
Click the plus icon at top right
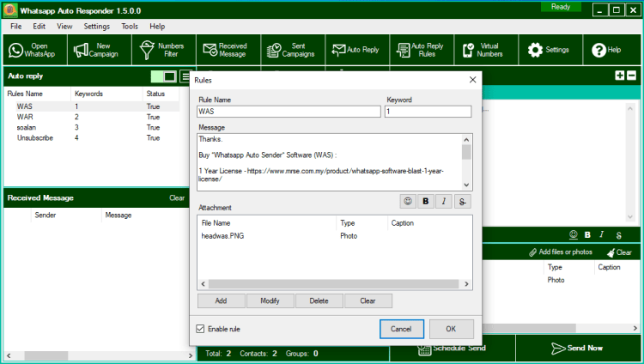[620, 76]
